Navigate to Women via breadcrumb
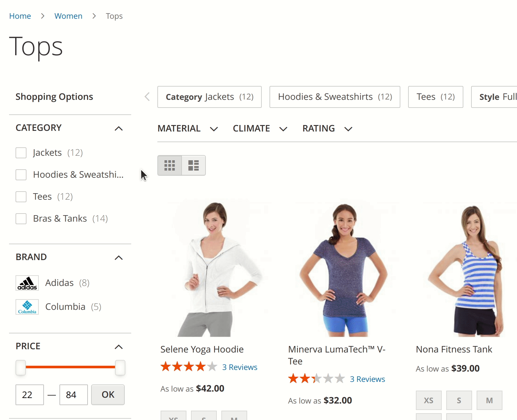Screen dimensions: 517x420 coord(68,16)
